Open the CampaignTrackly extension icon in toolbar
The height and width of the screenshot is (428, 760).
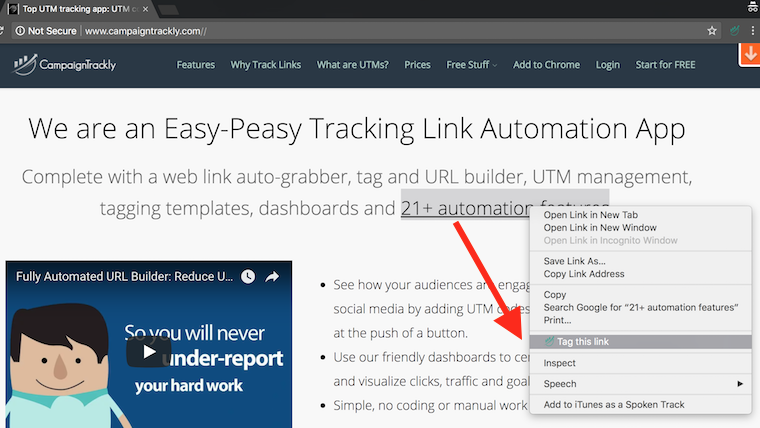coord(735,31)
